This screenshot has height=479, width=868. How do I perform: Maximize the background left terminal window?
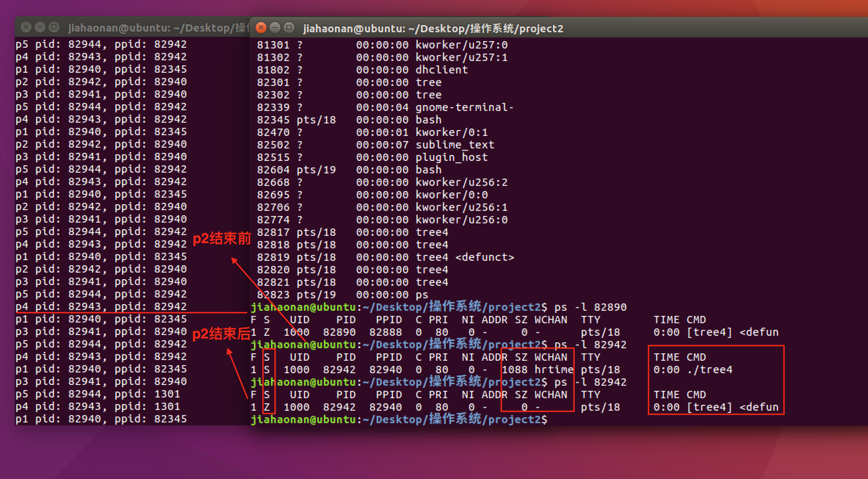(54, 27)
